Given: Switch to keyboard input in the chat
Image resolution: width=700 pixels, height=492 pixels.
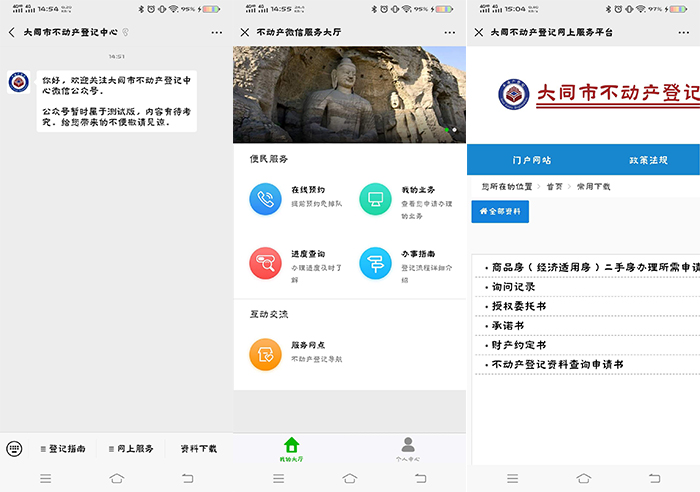Looking at the screenshot, I should coord(15,448).
